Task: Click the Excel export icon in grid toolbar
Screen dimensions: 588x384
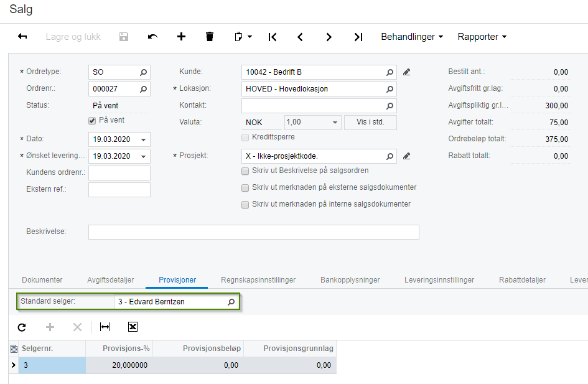Action: coord(133,327)
